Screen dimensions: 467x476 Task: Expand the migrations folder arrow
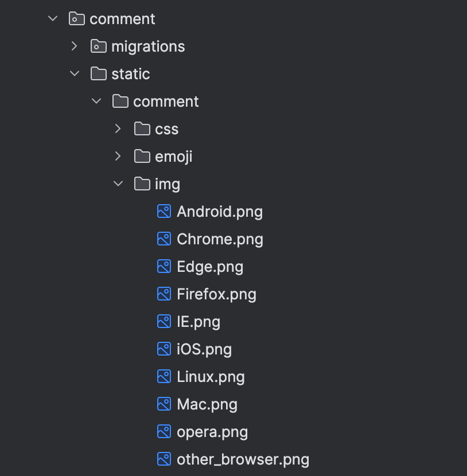(x=75, y=46)
